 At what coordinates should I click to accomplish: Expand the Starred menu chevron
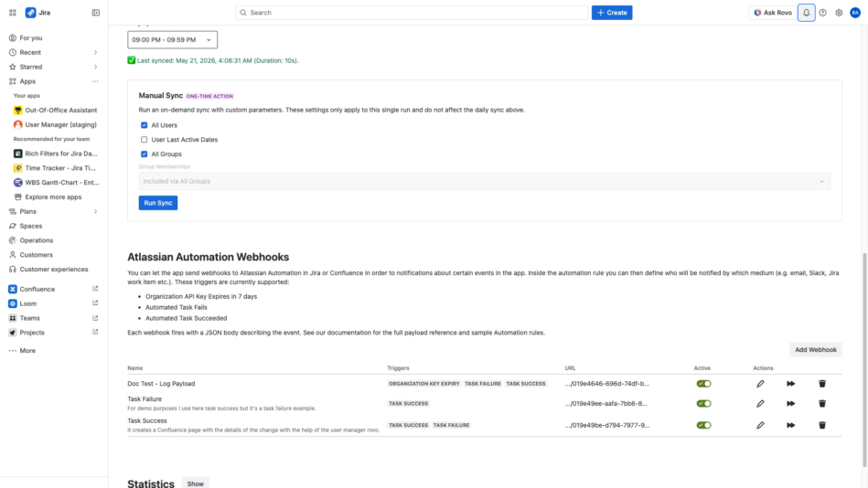pos(95,67)
